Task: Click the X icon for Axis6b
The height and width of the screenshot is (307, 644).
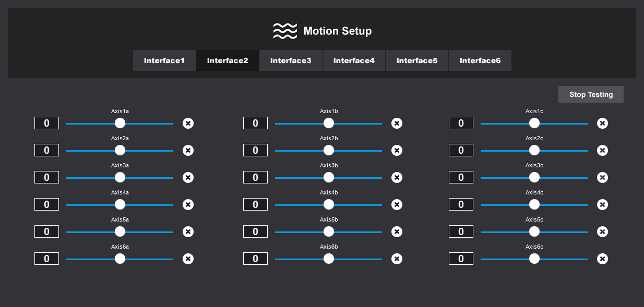Action: (x=397, y=259)
